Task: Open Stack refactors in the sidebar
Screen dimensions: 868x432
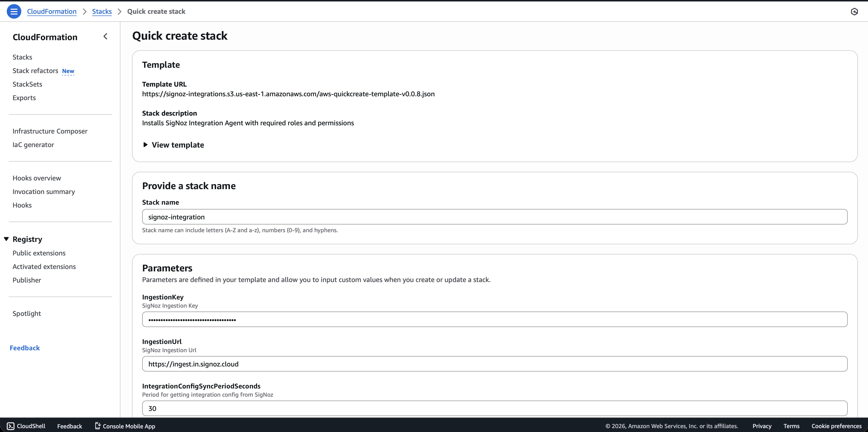Action: (35, 71)
